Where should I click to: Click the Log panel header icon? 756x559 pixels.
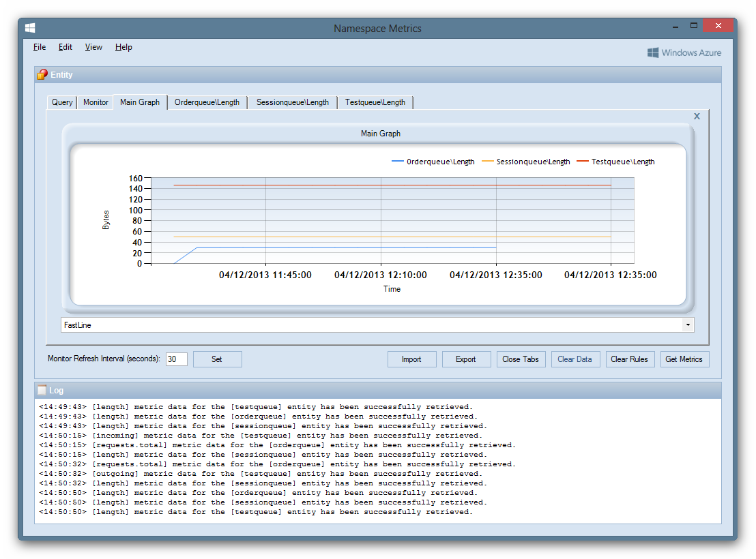[x=42, y=390]
